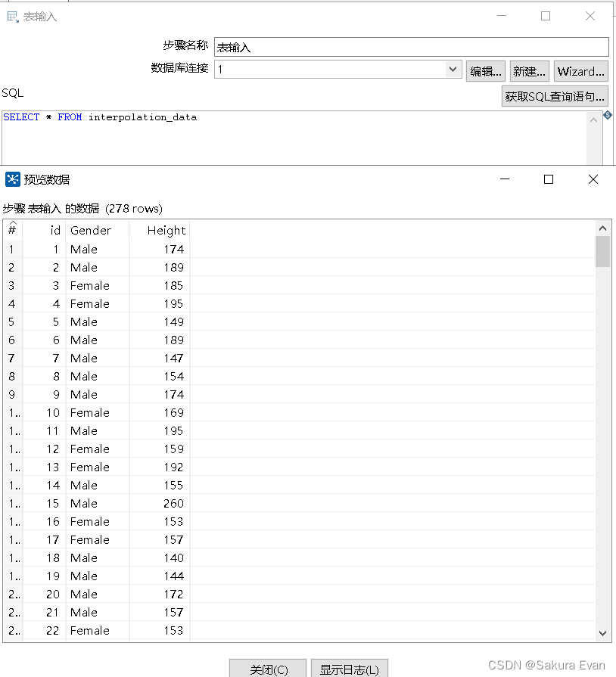This screenshot has height=677, width=616.
Task: Select Gender cell of id 12
Action: tap(97, 449)
